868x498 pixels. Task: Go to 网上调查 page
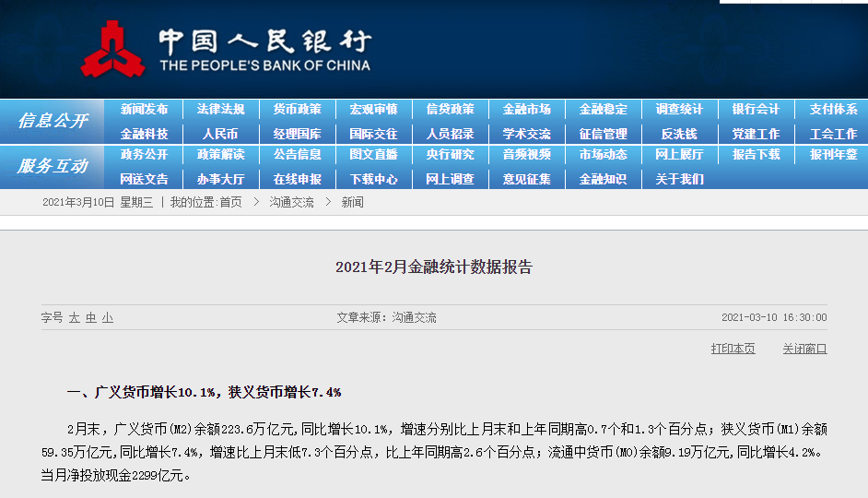(x=450, y=180)
